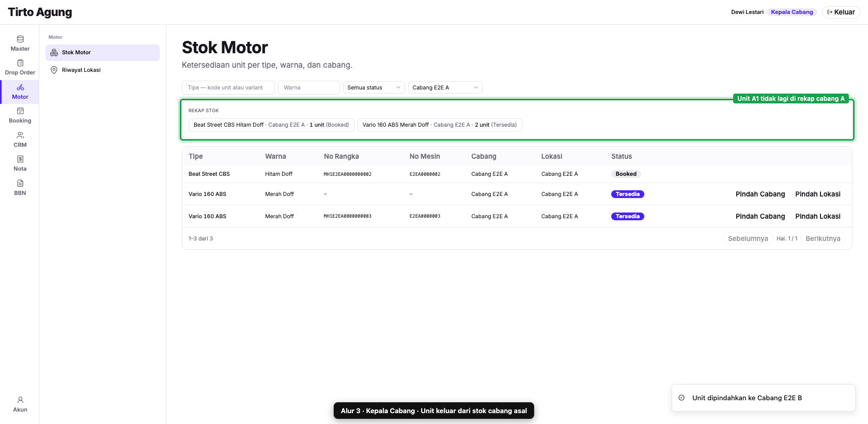Image resolution: width=868 pixels, height=424 pixels.
Task: Open the CRM people icon
Action: pyautogui.click(x=20, y=135)
